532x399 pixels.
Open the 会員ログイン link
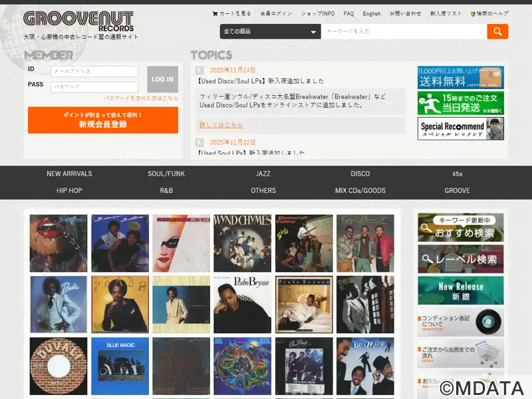[276, 13]
